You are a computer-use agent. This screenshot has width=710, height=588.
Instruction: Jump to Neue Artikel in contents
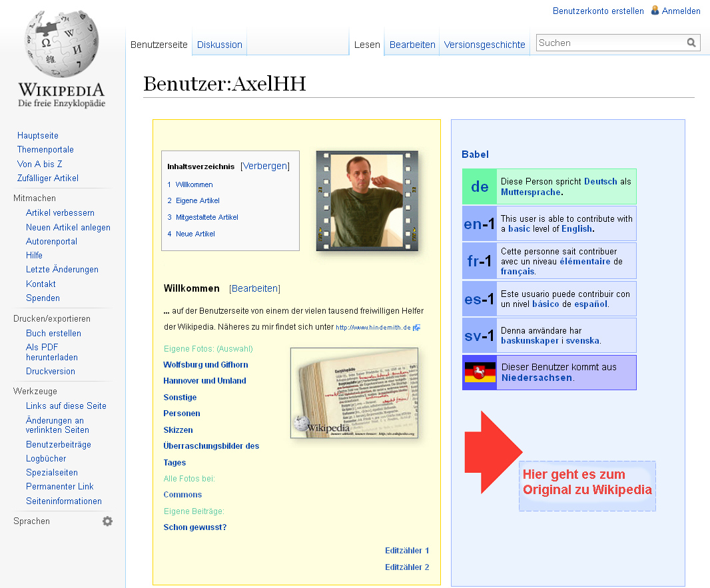point(195,234)
